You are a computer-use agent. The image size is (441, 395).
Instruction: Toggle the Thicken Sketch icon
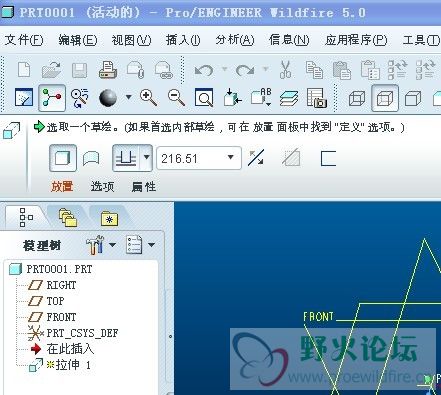(328, 158)
